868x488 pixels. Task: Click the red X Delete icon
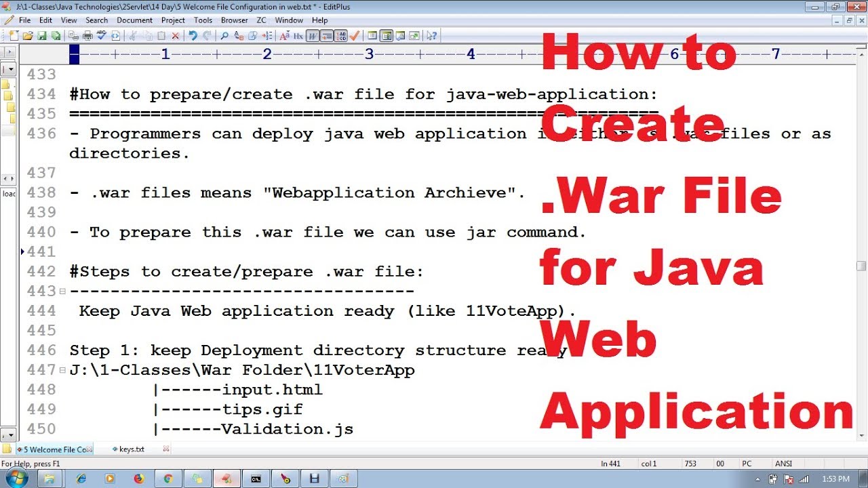(x=176, y=35)
